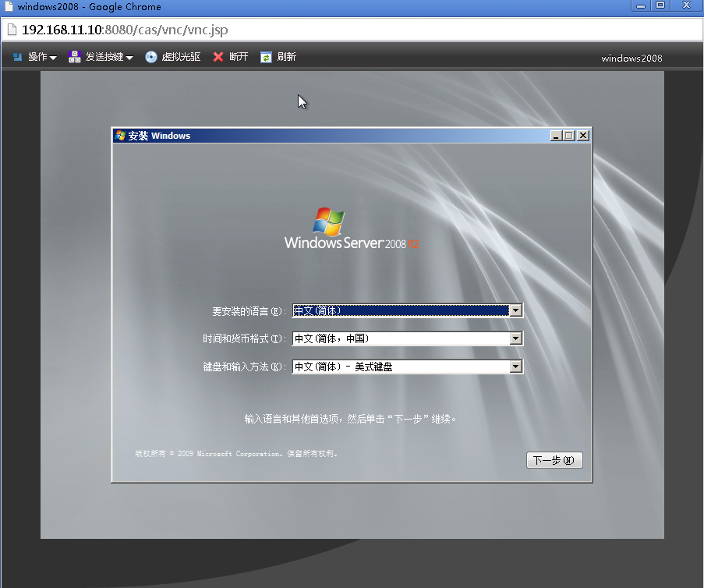
Task: Click the 要安装的语言 label
Action: point(249,311)
